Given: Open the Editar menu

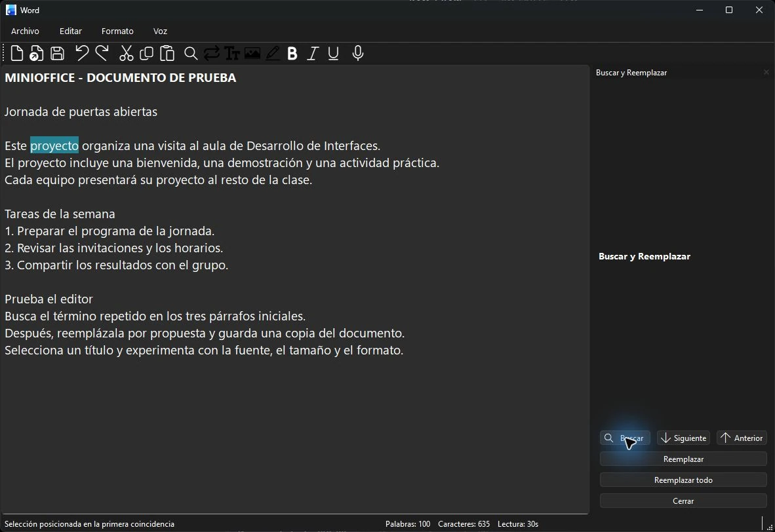Looking at the screenshot, I should point(71,31).
